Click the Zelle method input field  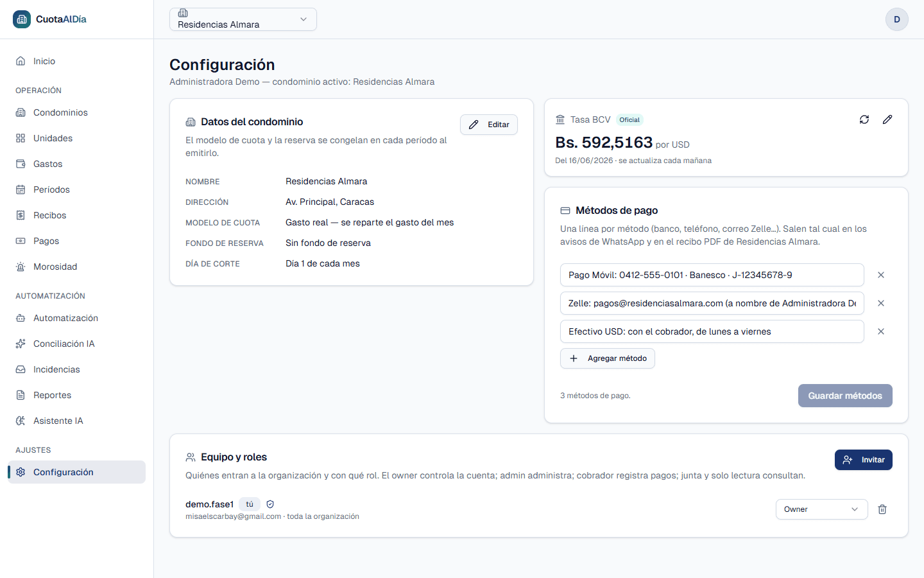pos(712,303)
